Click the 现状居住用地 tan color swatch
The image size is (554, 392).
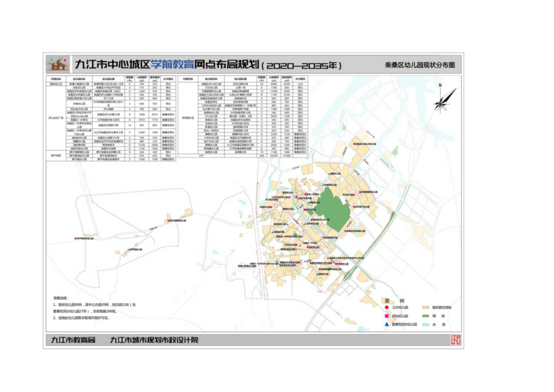(425, 307)
